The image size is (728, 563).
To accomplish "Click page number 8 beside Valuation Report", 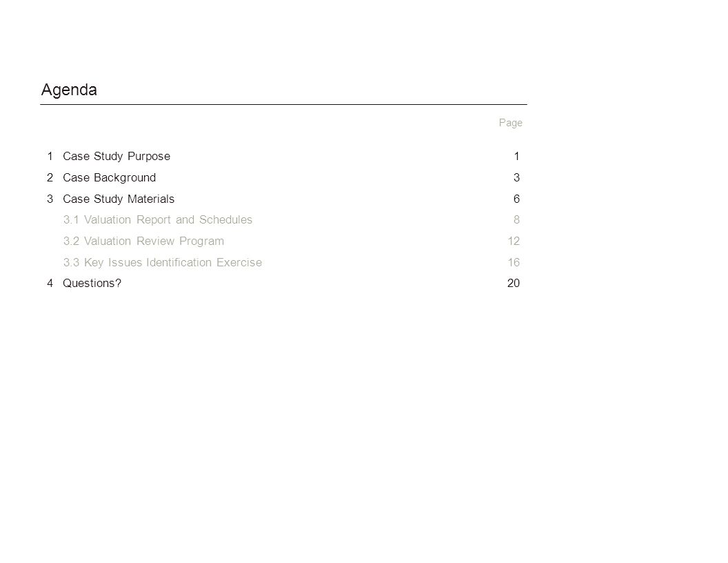I will 517,219.
